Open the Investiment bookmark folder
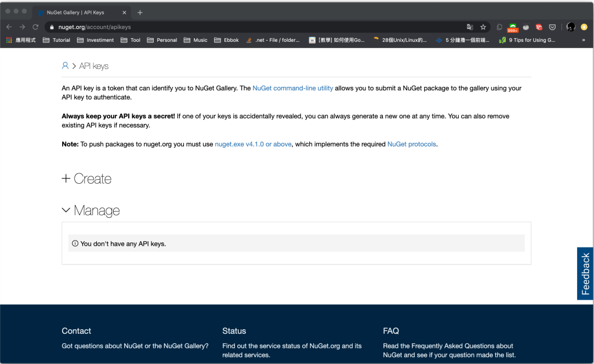This screenshot has width=594, height=364. 95,40
